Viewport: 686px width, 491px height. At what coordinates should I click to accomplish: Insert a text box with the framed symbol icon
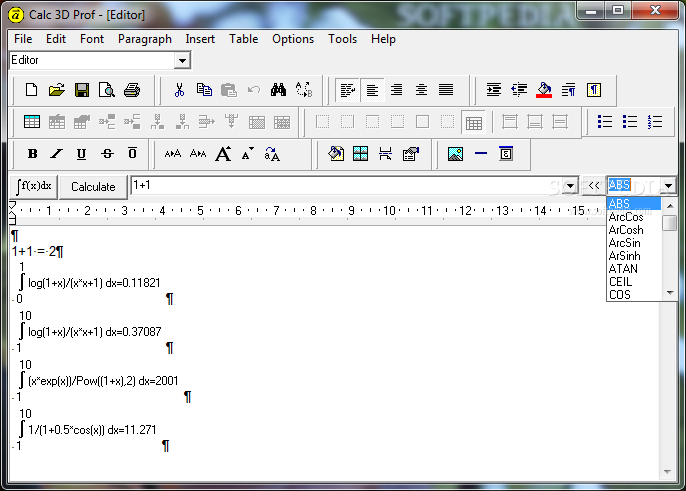[506, 154]
